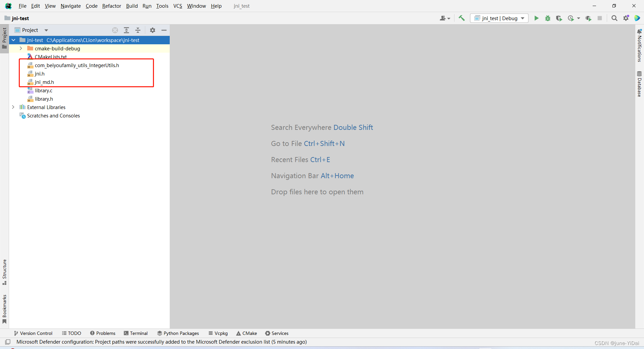
Task: Hide the Project tool window
Action: tap(164, 30)
